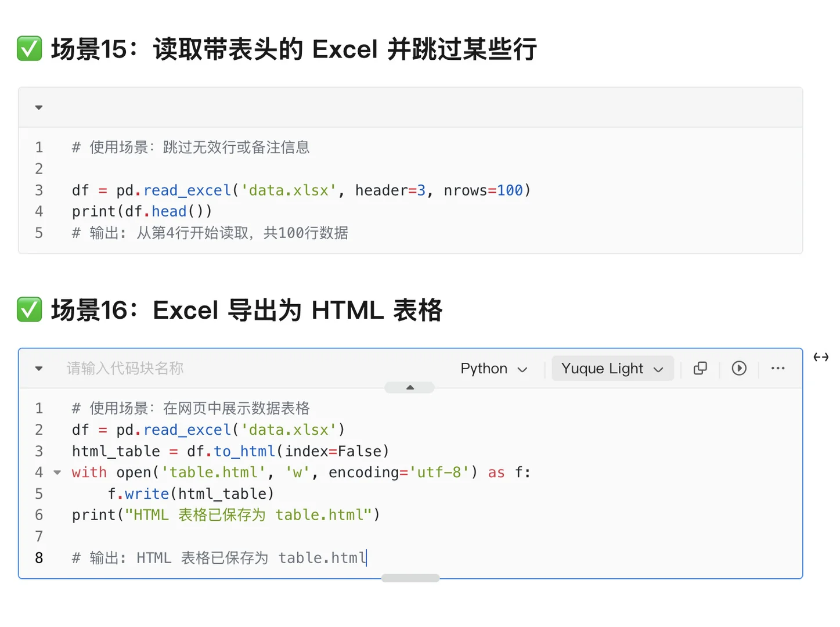The height and width of the screenshot is (627, 840).
Task: Click the 请输入代码块名称 name field
Action: pos(124,368)
